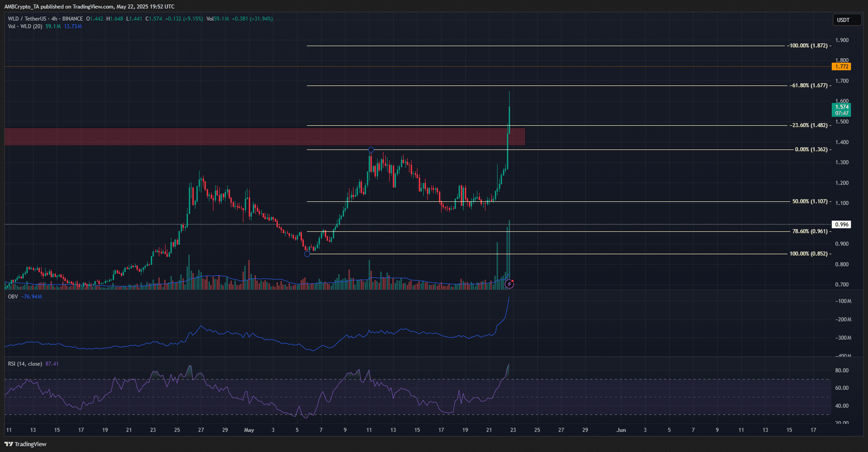Click the 4h interval in the chart legend
Image resolution: width=868 pixels, height=452 pixels.
(x=54, y=19)
